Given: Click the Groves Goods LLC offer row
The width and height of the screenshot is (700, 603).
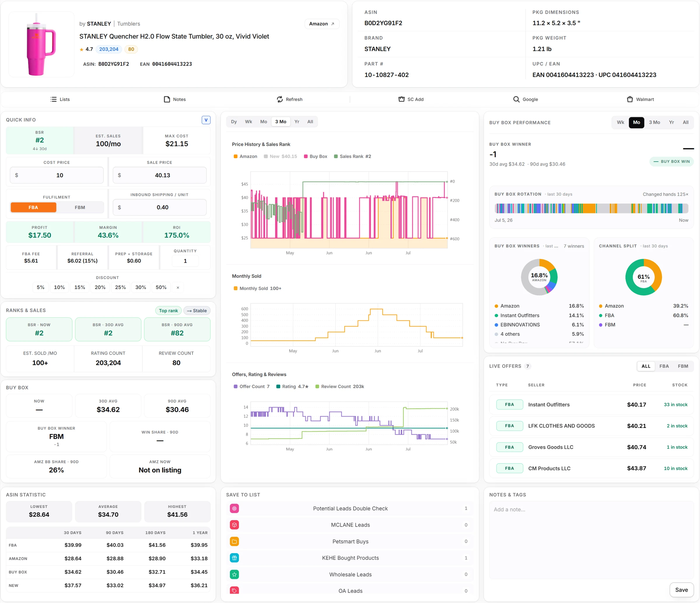Looking at the screenshot, I should [x=591, y=447].
